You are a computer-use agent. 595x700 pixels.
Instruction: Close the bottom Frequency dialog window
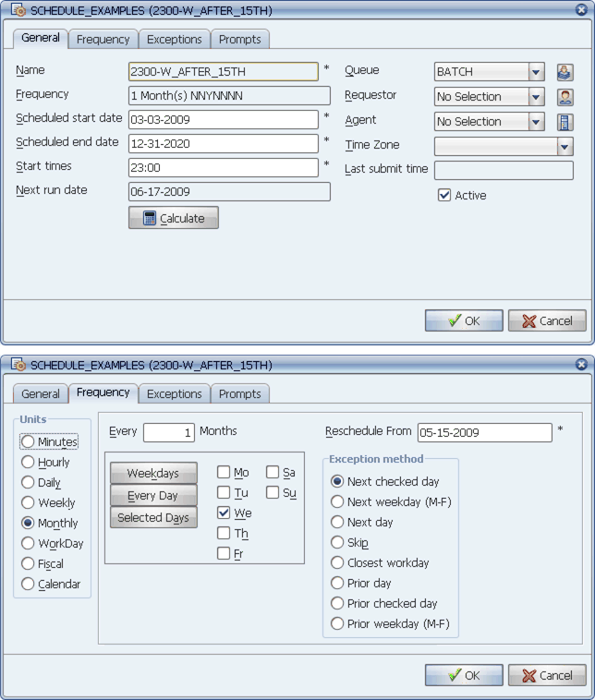pyautogui.click(x=581, y=365)
